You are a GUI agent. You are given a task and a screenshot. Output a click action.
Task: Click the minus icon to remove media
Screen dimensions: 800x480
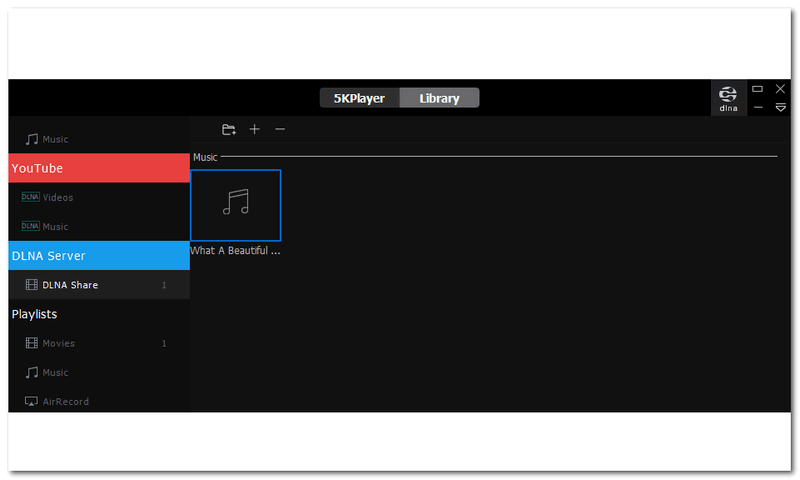pyautogui.click(x=280, y=130)
